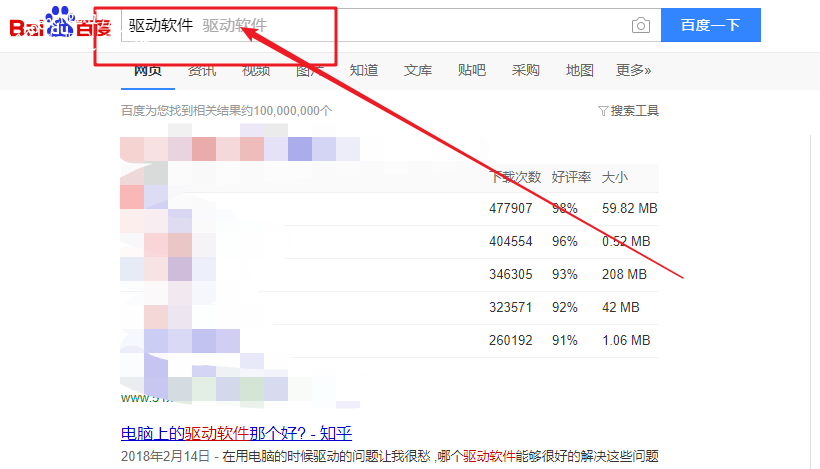
Task: Click the 96% rating value
Action: click(x=565, y=242)
